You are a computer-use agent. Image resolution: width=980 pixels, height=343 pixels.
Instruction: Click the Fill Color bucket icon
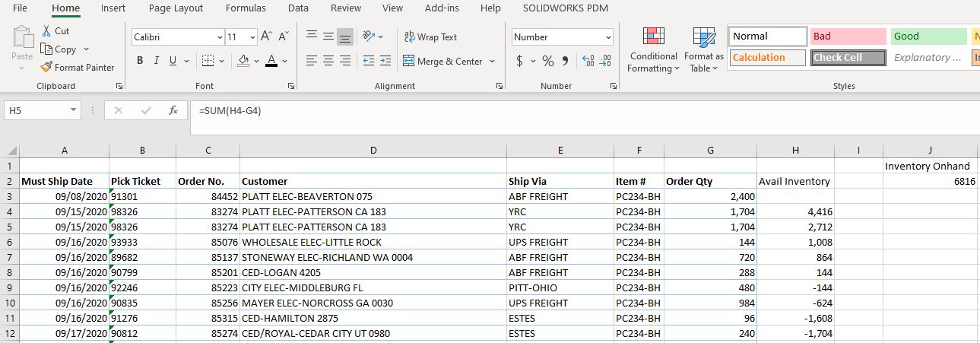click(x=243, y=61)
